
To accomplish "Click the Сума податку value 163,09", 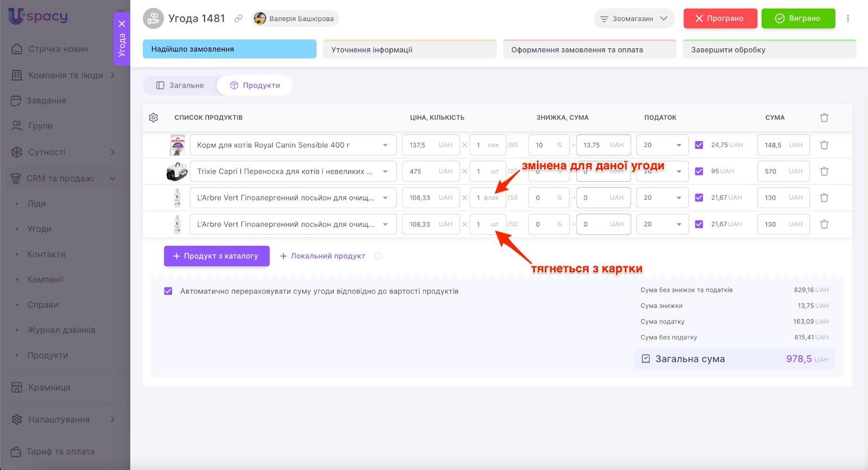I will click(x=811, y=321).
